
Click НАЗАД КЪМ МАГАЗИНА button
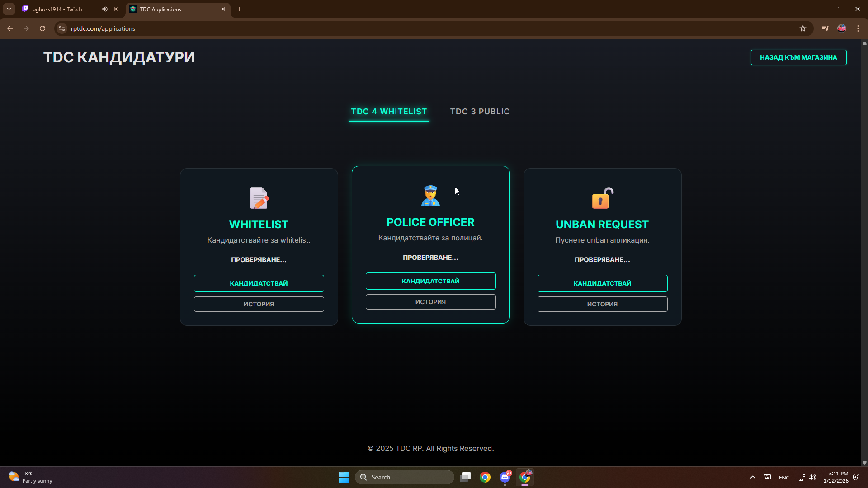(798, 57)
